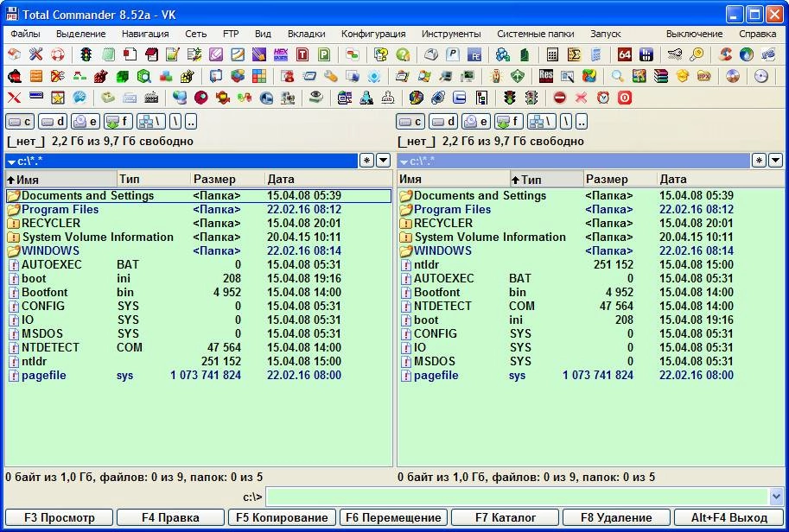Open the WinRAR stacked books icon

click(661, 76)
